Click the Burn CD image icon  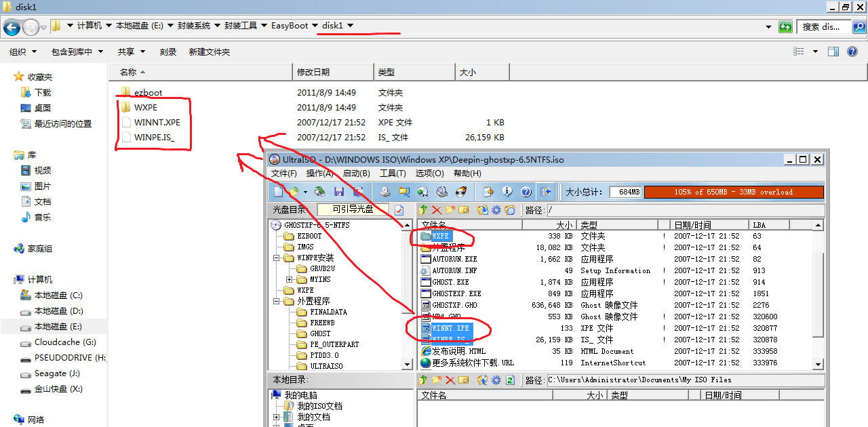coord(461,192)
